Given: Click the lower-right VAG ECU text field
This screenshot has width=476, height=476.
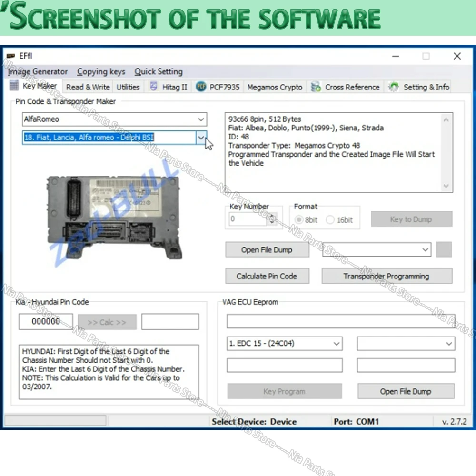Looking at the screenshot, I should pyautogui.click(x=406, y=365).
